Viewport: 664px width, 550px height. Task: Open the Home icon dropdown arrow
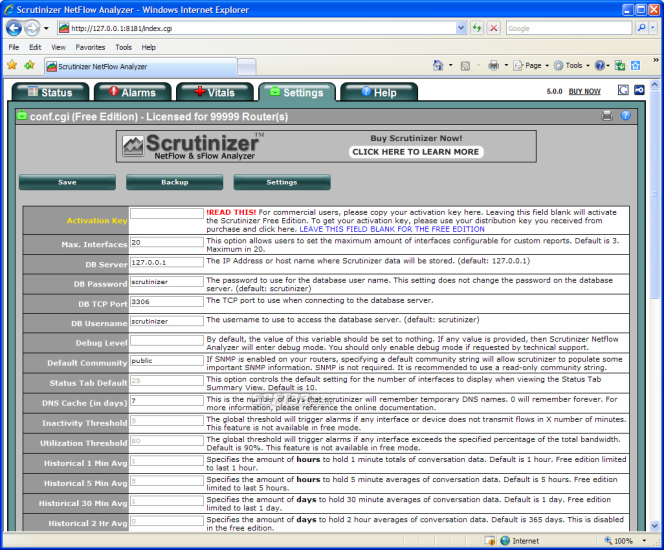pos(451,66)
